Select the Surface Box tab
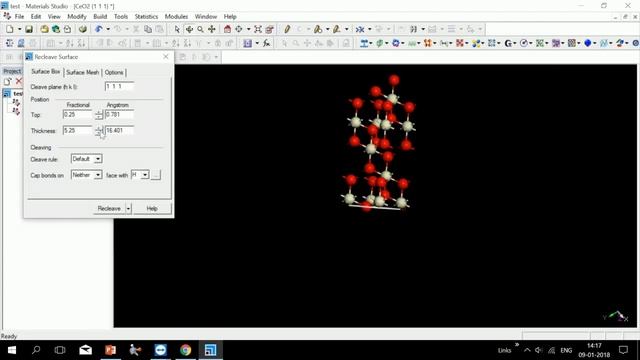640x360 pixels. [x=46, y=71]
